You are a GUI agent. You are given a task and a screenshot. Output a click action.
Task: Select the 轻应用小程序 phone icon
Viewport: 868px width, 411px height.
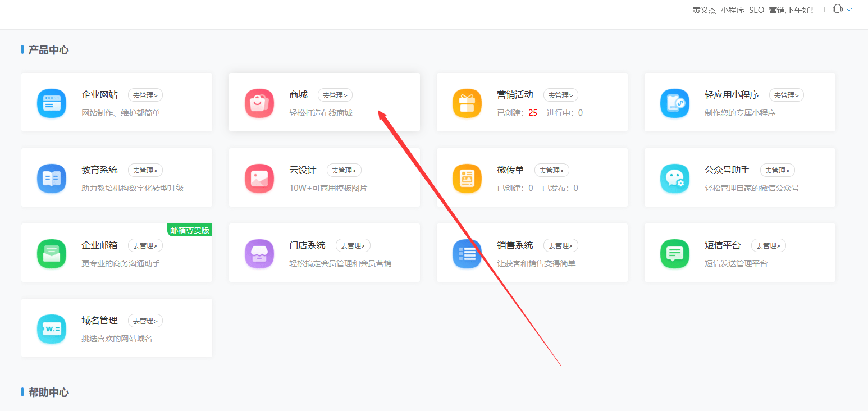point(675,103)
